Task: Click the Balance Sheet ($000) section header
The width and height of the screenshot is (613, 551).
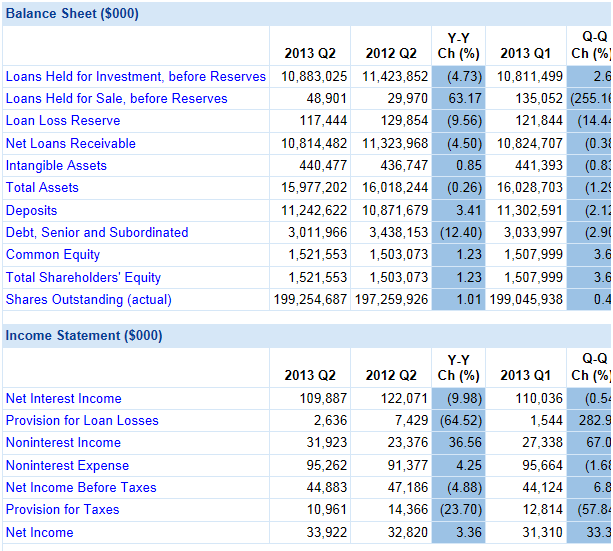Action: tap(72, 14)
